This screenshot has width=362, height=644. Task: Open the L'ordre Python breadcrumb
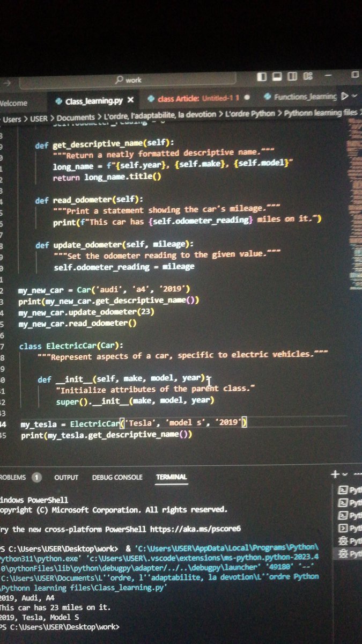click(x=250, y=113)
